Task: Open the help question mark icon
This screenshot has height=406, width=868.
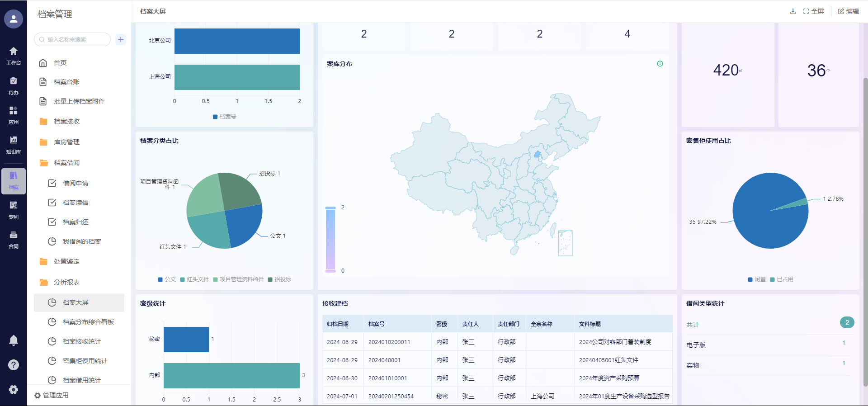Action: click(14, 365)
